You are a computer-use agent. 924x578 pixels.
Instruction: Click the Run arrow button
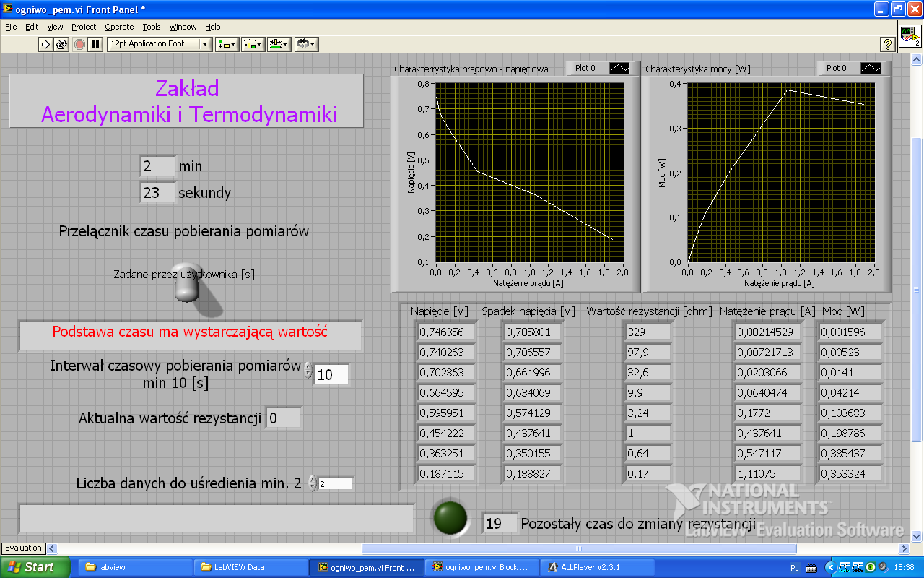click(45, 44)
